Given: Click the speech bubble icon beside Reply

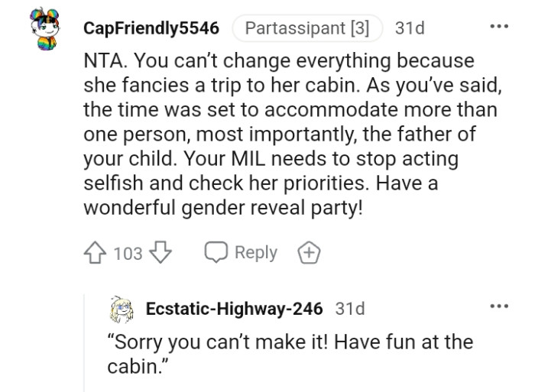Looking at the screenshot, I should (216, 253).
